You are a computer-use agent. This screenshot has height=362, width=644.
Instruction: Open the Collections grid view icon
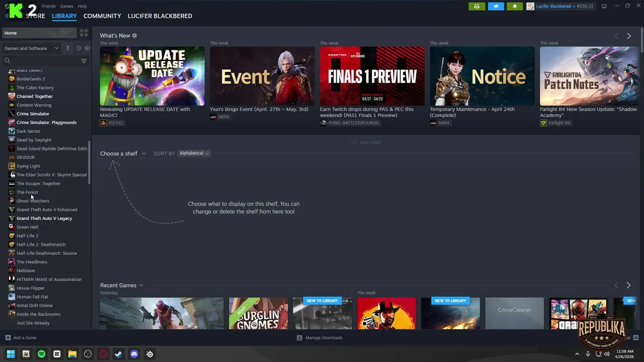click(84, 33)
